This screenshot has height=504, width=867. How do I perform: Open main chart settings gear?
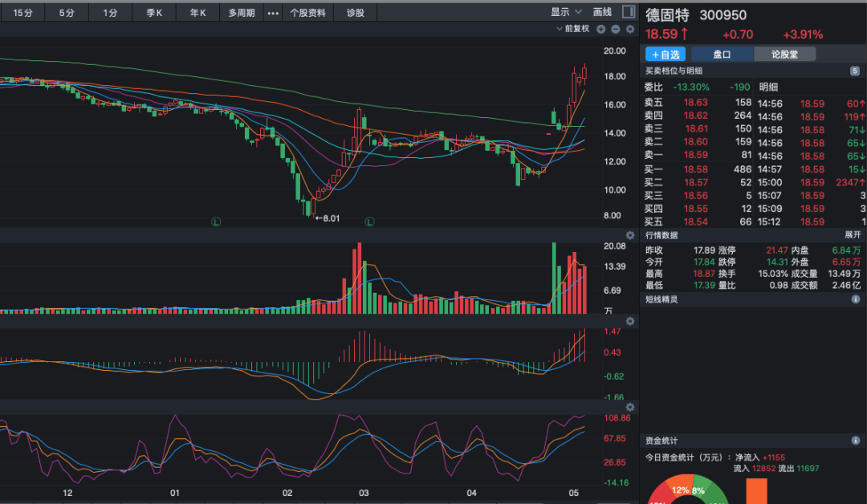[x=630, y=29]
